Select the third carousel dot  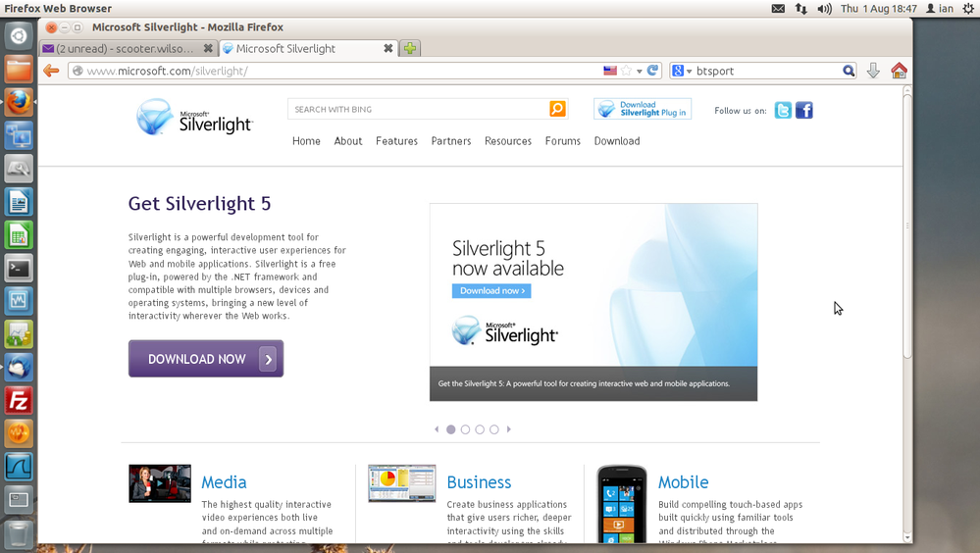[480, 429]
